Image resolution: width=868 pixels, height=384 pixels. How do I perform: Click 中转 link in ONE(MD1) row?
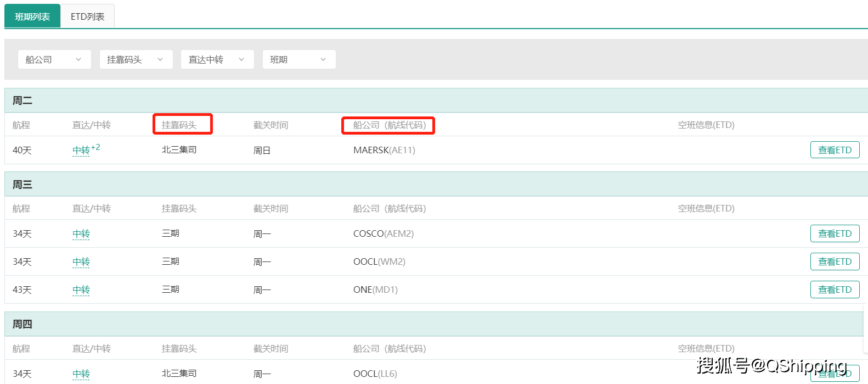[81, 290]
